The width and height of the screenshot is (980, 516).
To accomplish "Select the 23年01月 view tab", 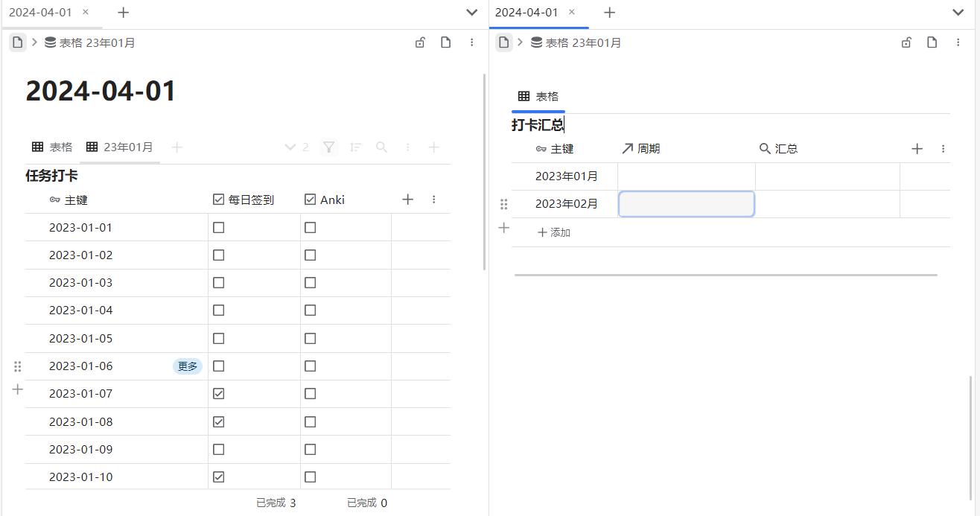I will pyautogui.click(x=120, y=147).
